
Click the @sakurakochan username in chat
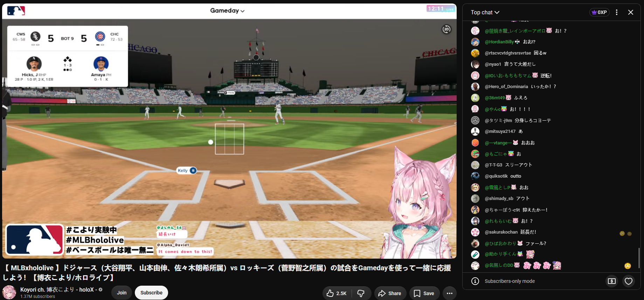point(501,232)
